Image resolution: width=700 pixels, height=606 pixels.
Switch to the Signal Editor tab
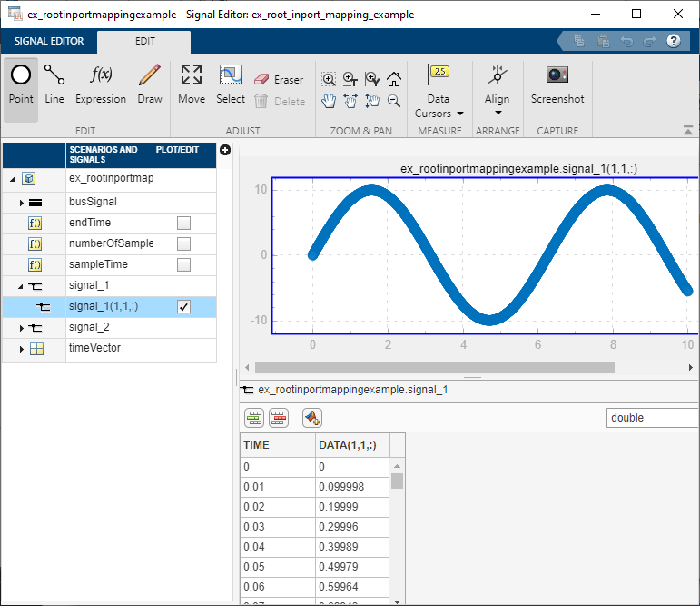(x=49, y=42)
